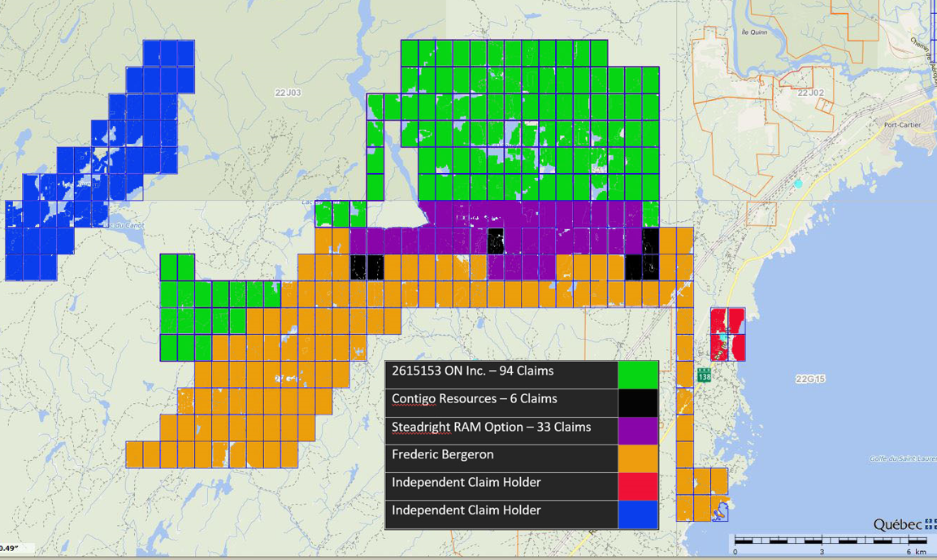937x560 pixels.
Task: Click the black claim cell inside purple area
Action: pyautogui.click(x=496, y=241)
